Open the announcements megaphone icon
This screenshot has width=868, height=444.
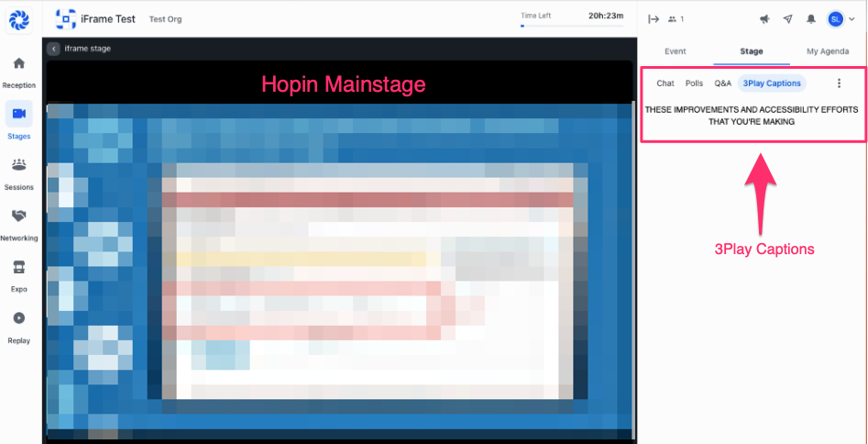pyautogui.click(x=765, y=19)
